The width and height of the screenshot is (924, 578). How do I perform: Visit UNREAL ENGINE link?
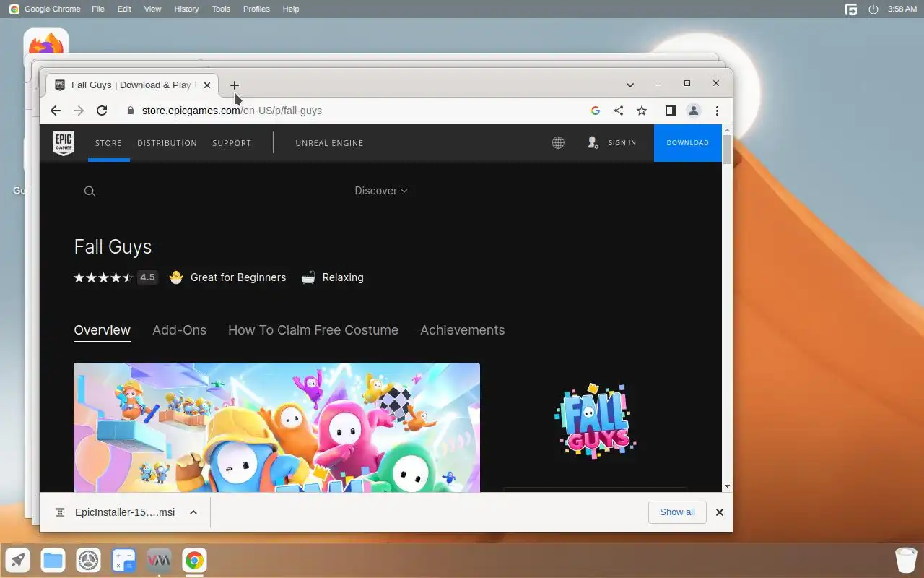(x=329, y=143)
